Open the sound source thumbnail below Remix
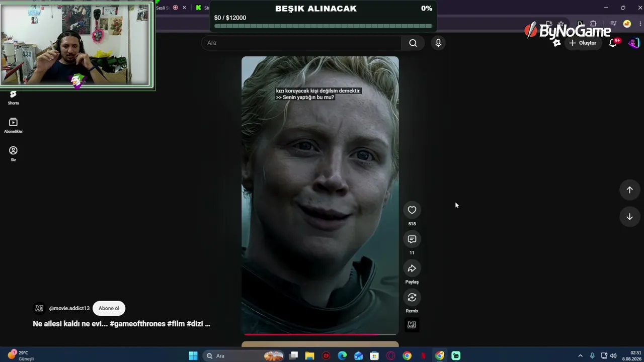Screen dimensions: 644x362 coord(412,325)
